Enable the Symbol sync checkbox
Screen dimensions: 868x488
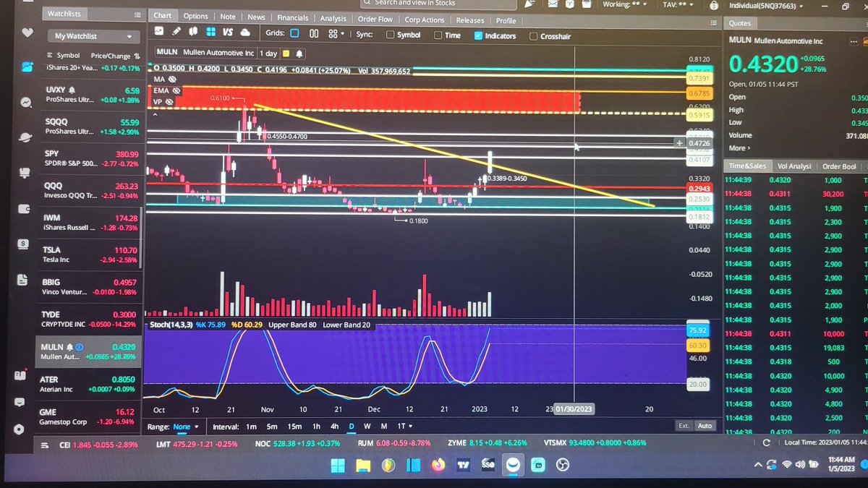point(390,35)
